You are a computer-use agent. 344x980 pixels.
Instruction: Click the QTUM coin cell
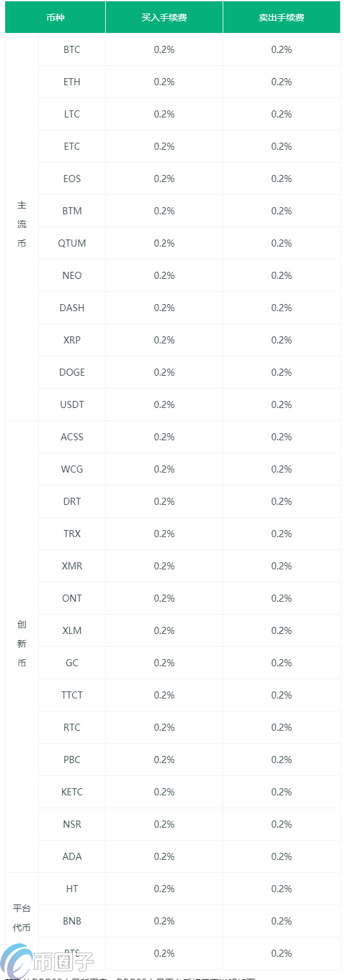click(72, 243)
